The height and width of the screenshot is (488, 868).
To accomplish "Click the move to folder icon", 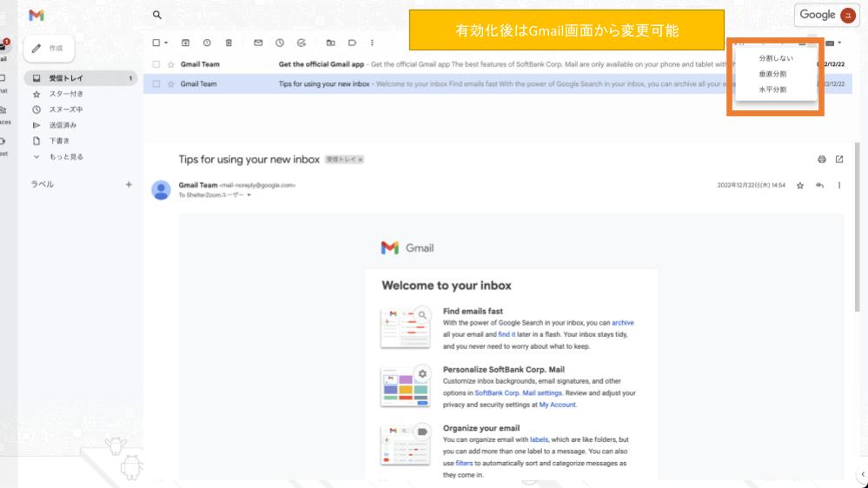I will [330, 43].
